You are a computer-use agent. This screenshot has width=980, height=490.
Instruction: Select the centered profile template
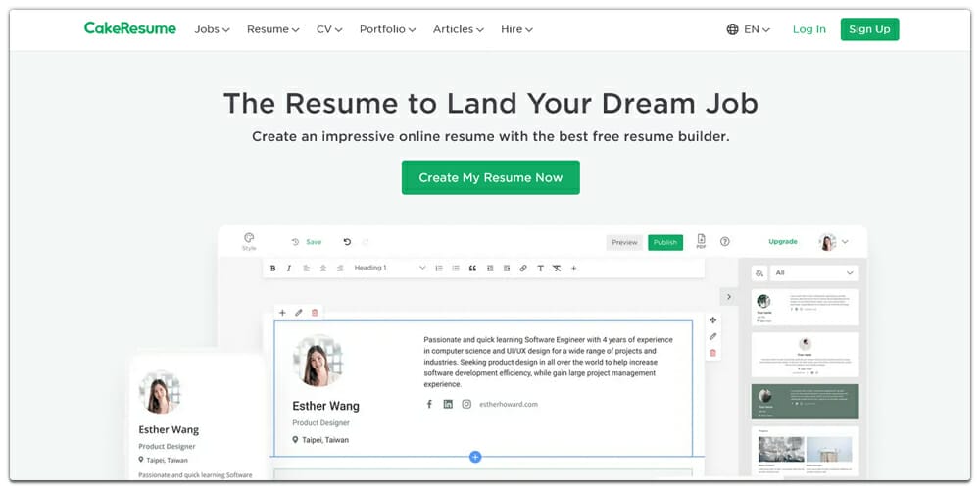pyautogui.click(x=805, y=355)
